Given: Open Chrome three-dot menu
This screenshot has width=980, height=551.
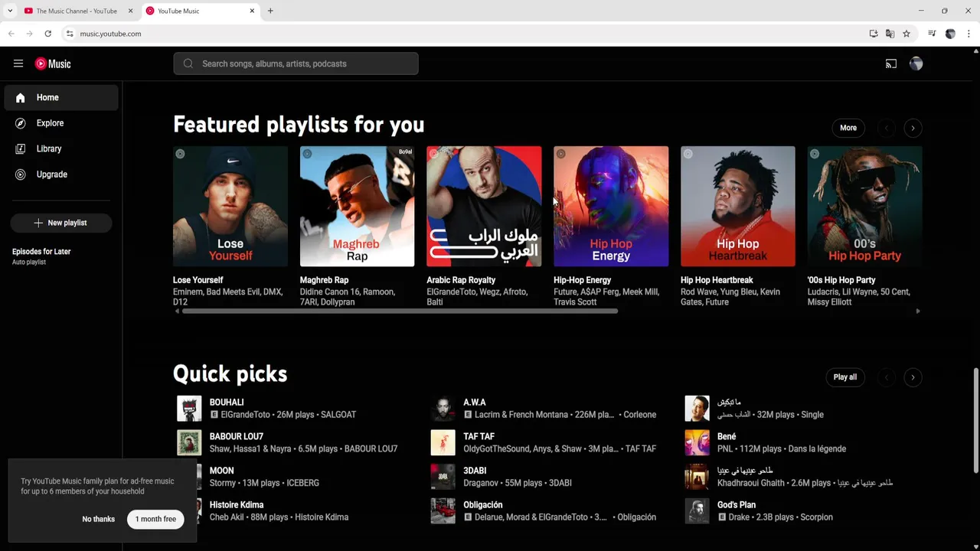Looking at the screenshot, I should point(969,34).
